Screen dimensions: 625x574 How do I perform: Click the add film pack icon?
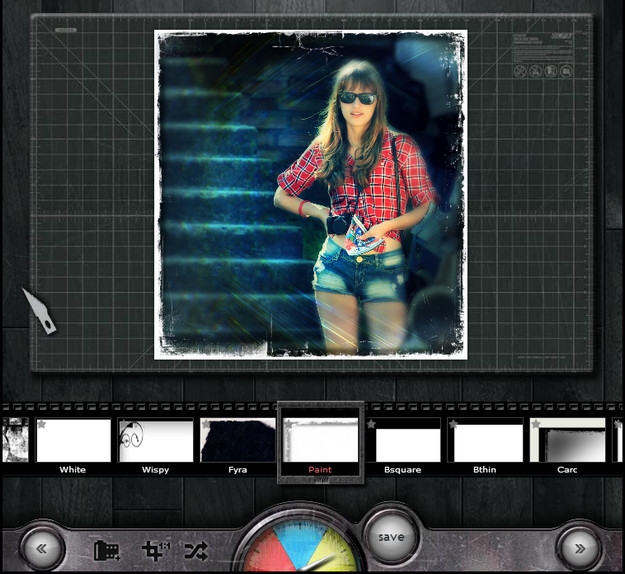coord(107,550)
